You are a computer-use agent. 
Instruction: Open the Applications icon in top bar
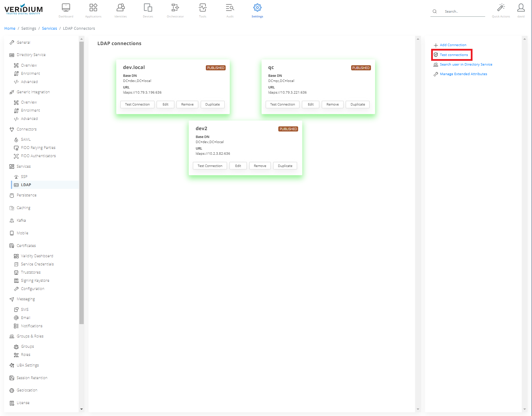(93, 8)
